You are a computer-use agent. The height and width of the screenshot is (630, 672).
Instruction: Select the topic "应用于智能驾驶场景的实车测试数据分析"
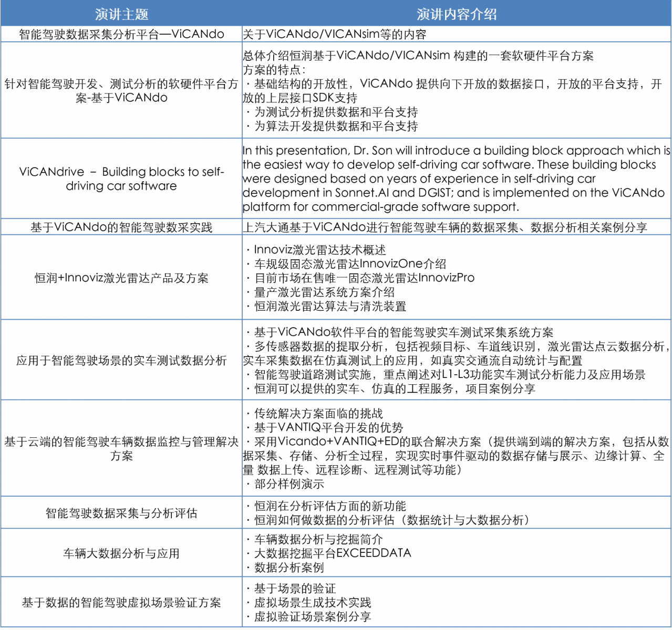121,361
